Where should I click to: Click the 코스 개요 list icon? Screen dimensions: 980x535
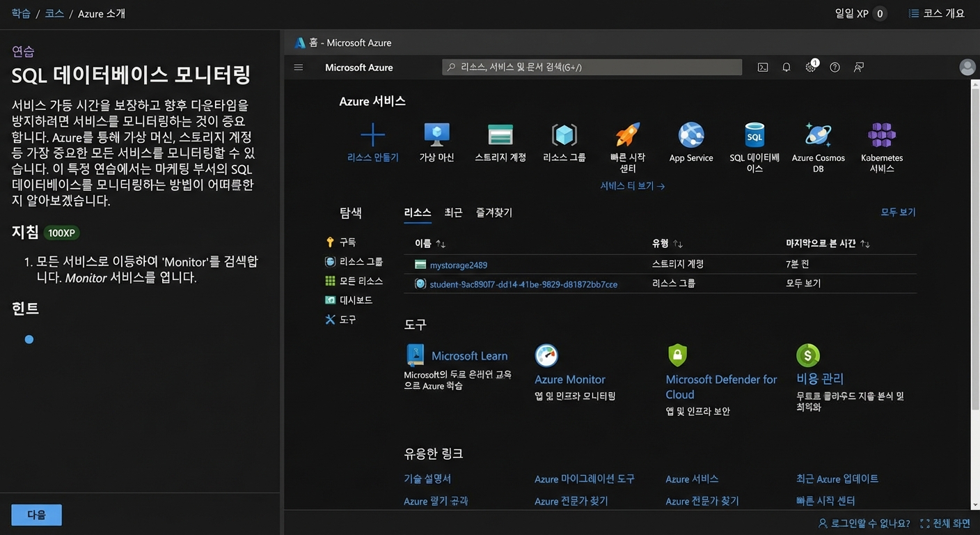coord(914,13)
